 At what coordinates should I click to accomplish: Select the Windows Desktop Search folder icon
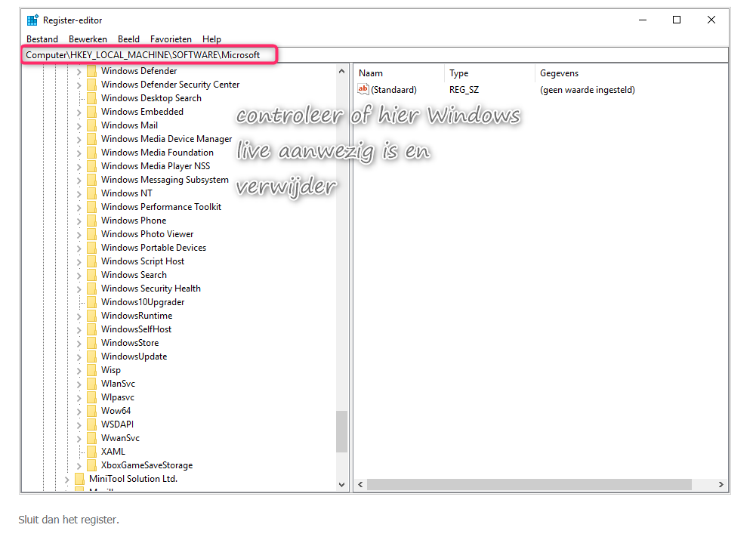point(91,98)
